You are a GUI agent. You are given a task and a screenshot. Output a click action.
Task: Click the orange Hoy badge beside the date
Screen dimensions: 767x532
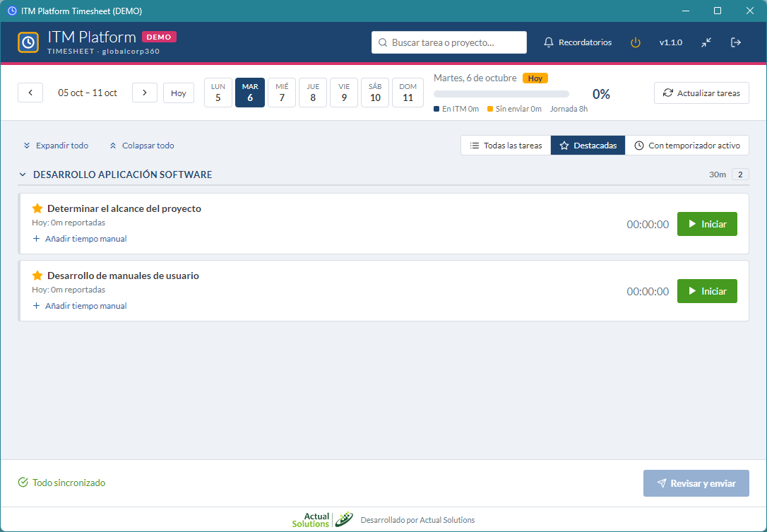tap(535, 78)
